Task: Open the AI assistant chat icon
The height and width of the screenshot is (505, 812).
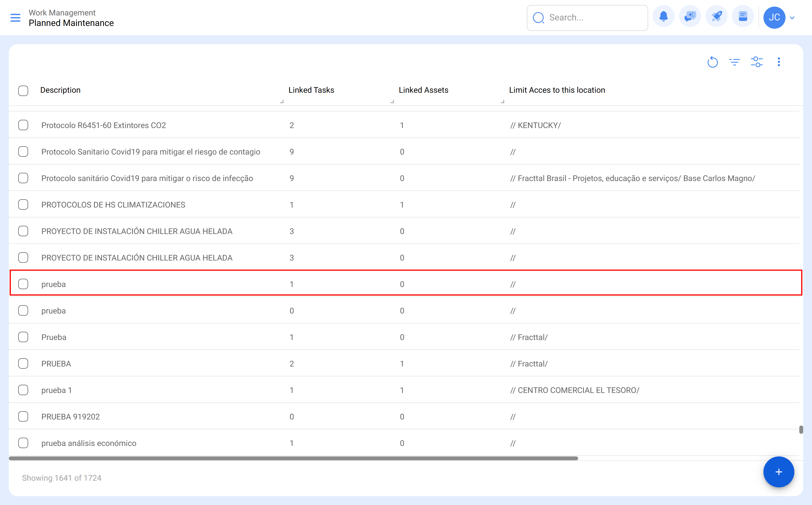Action: [x=690, y=16]
